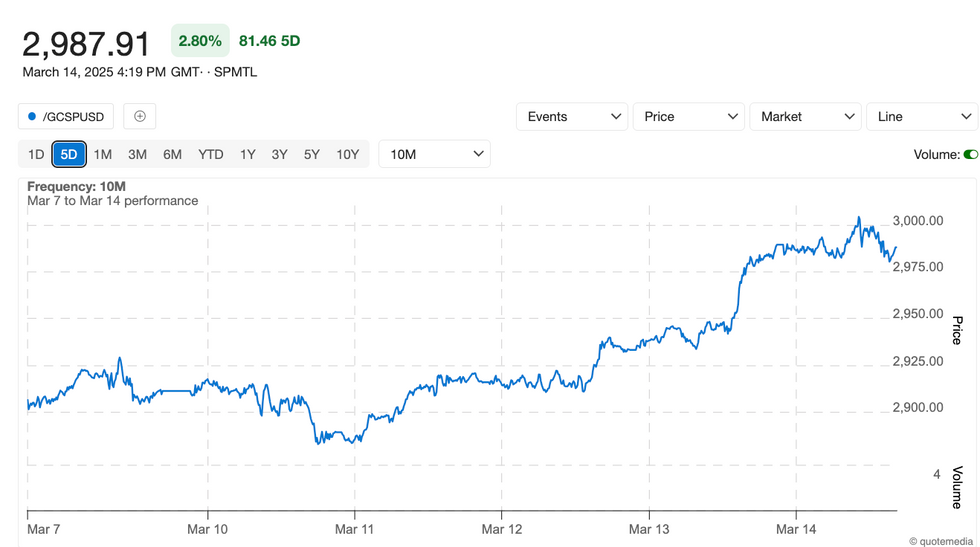
Task: Open the quotemedia attribution link
Action: pos(941,541)
